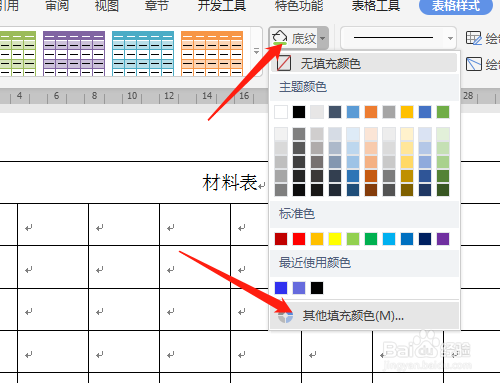
Task: Pick purple standard color
Action: (443, 239)
